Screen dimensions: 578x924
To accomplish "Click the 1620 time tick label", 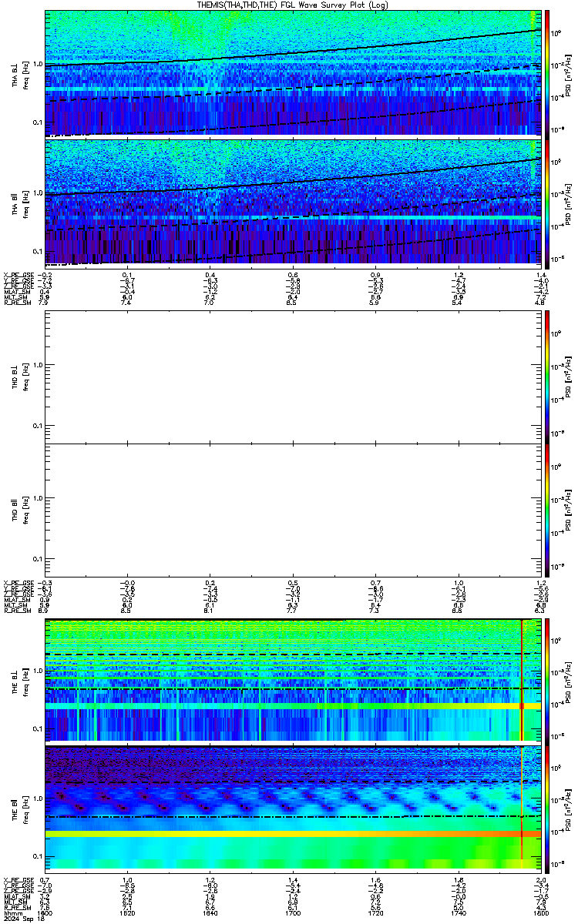I will click(x=128, y=914).
